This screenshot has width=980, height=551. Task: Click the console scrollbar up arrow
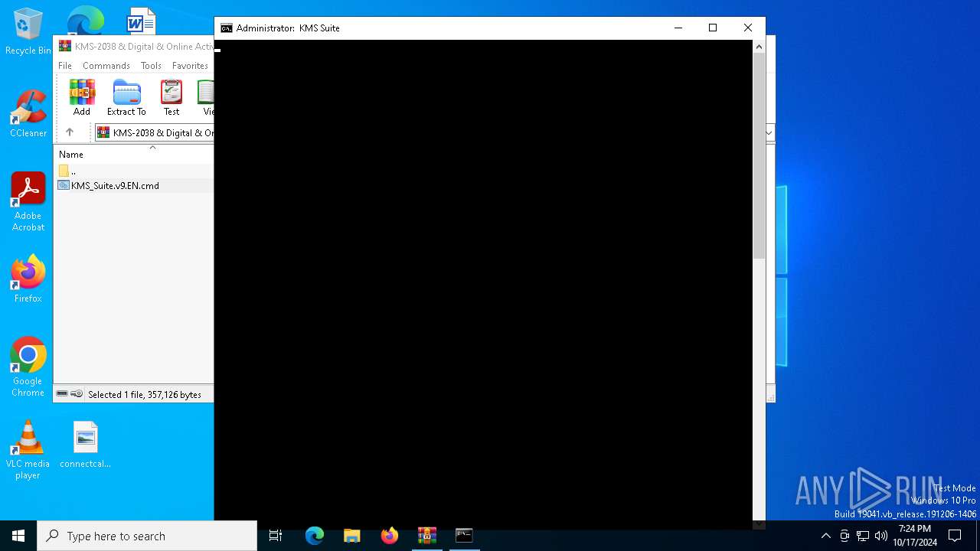click(759, 47)
